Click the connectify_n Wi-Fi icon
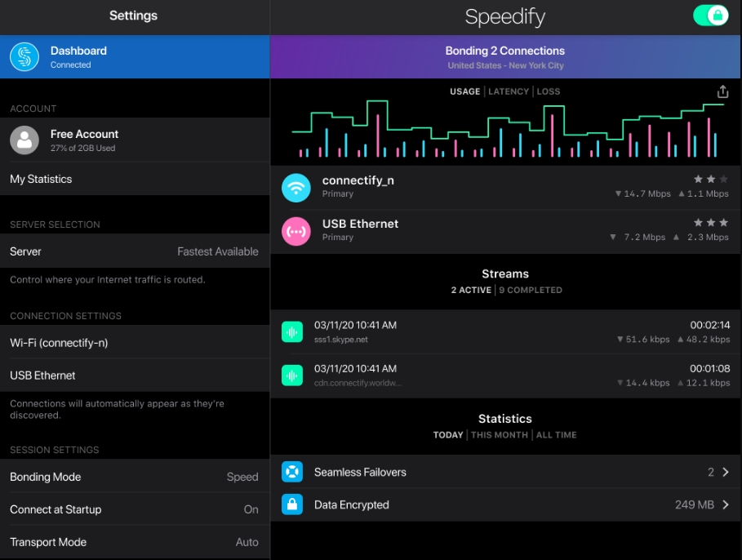The height and width of the screenshot is (560, 742). click(x=296, y=188)
